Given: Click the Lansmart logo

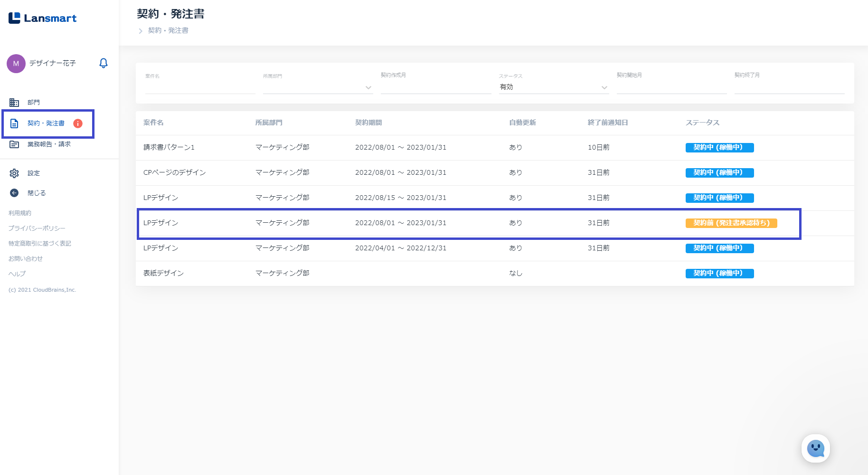Looking at the screenshot, I should (x=42, y=18).
